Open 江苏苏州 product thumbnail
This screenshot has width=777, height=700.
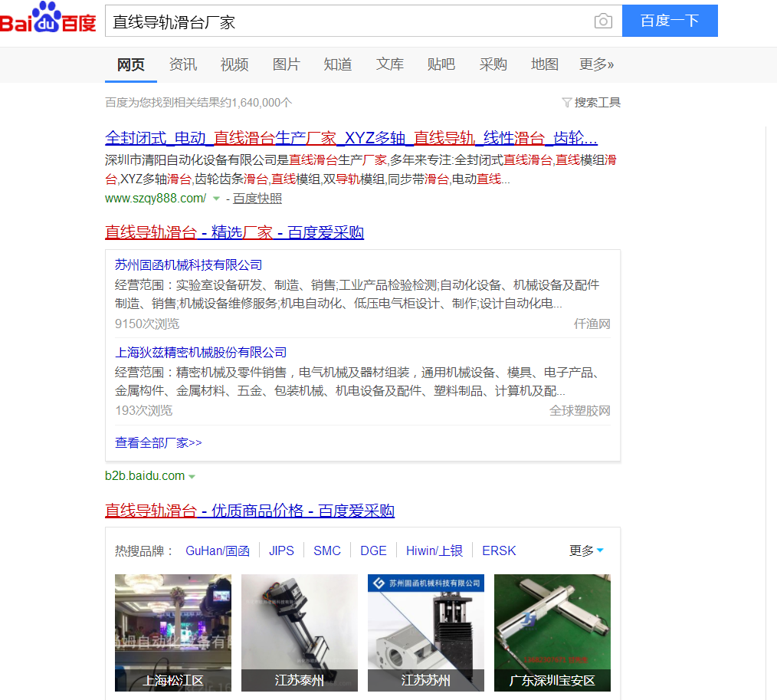(426, 633)
